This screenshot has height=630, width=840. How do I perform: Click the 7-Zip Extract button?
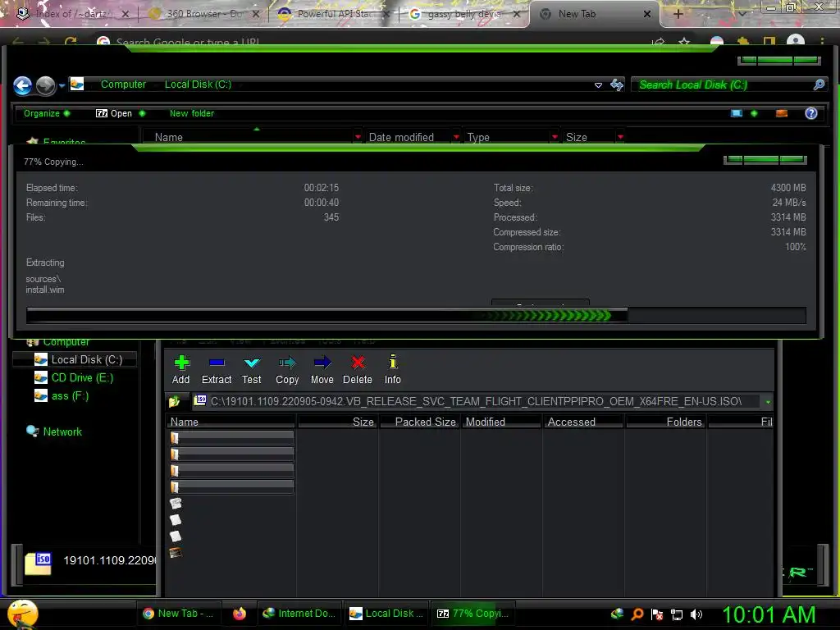[217, 370]
